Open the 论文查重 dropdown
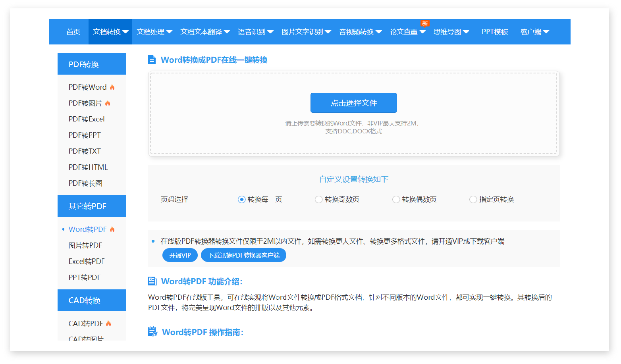Viewport: 621px width, 364px height. (x=407, y=32)
